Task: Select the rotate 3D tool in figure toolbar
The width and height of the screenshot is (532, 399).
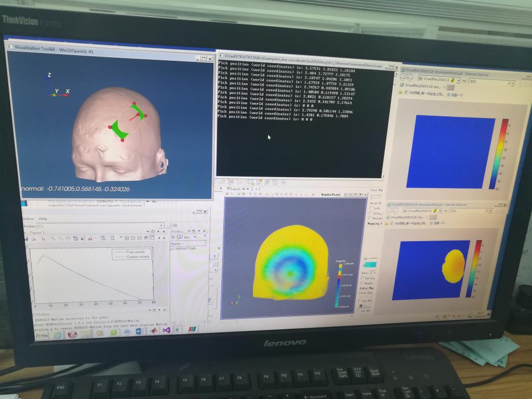Action: (75, 238)
